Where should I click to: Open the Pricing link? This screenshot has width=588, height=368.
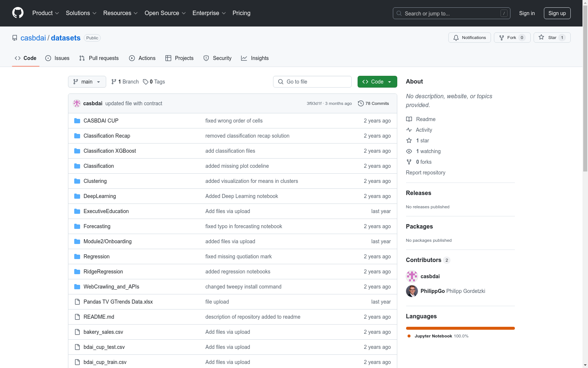[241, 13]
